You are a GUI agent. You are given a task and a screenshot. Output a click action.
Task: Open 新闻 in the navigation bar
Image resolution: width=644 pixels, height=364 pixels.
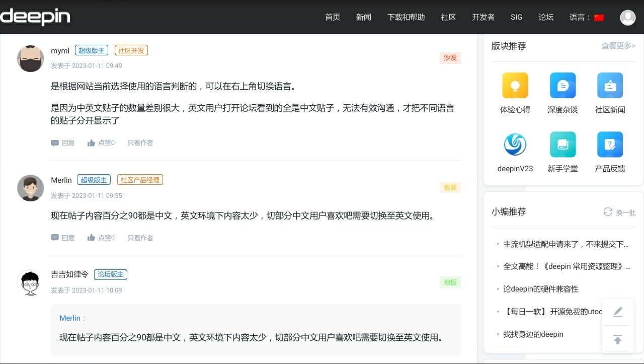[364, 17]
